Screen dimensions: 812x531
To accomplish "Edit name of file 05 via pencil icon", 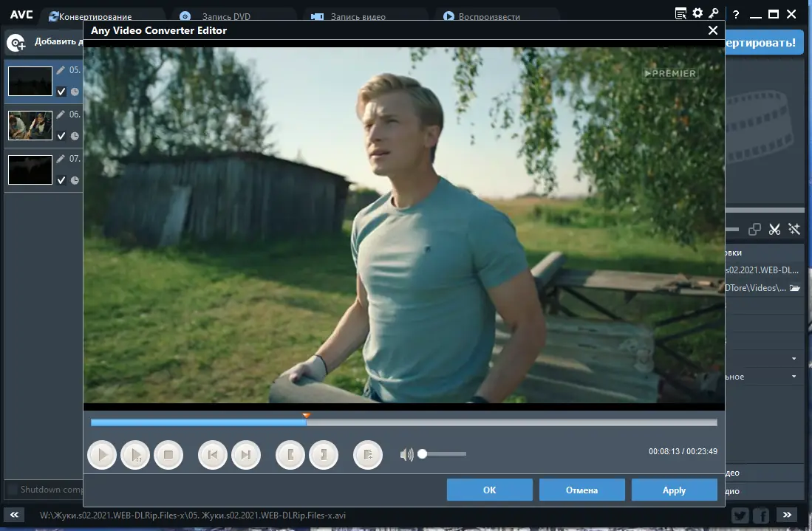I will coord(61,70).
